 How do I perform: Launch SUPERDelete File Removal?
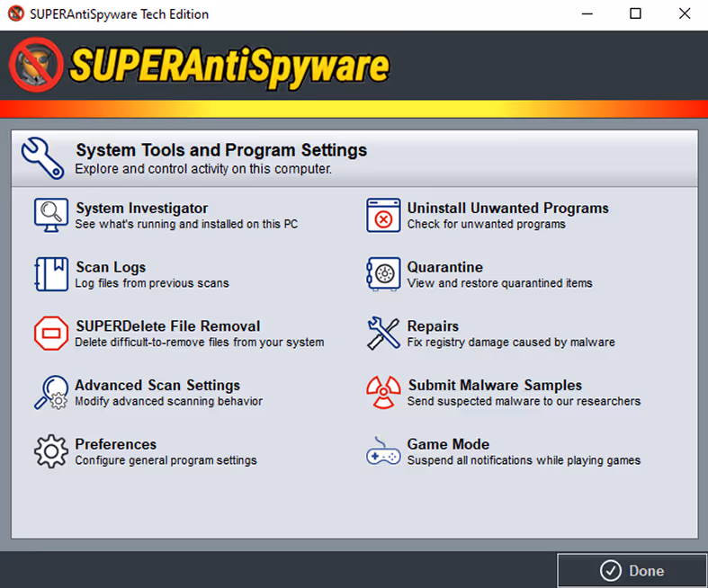click(168, 326)
